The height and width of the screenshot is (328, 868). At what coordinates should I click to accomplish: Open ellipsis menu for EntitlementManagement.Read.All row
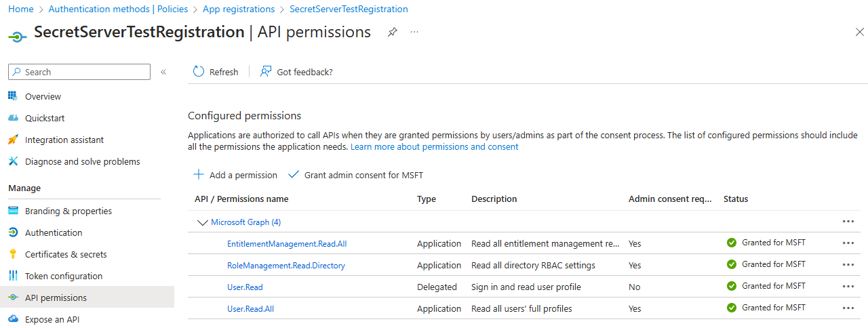(x=848, y=243)
